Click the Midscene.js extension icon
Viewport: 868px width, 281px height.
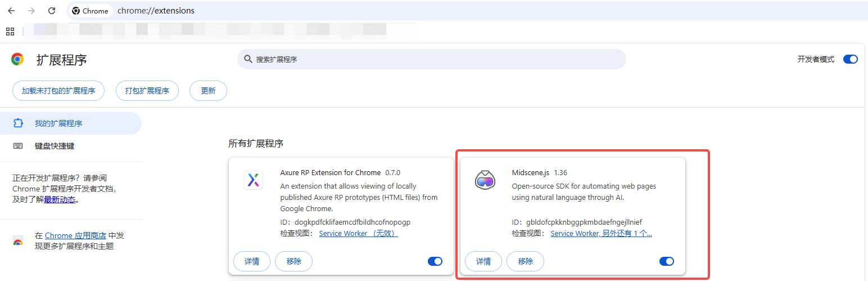click(485, 180)
